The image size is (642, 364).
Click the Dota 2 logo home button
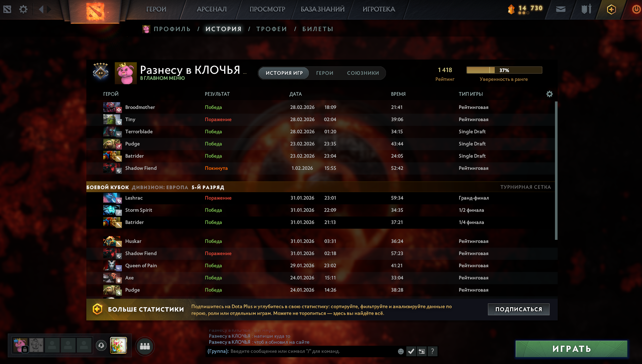point(95,12)
